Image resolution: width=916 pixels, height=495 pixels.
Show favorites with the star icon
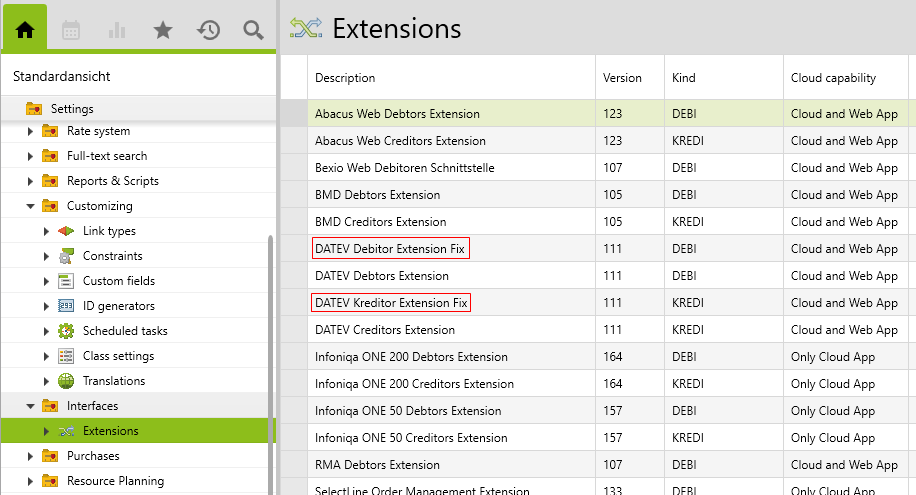tap(163, 30)
